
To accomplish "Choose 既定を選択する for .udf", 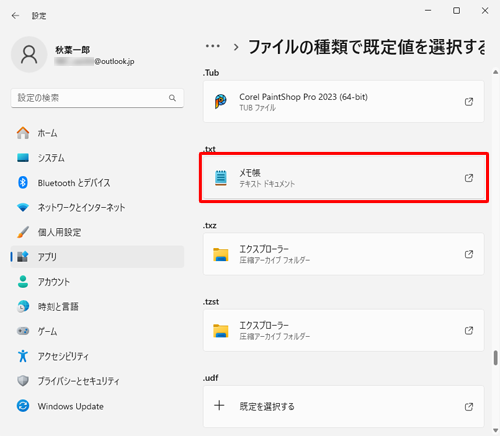I will click(344, 407).
